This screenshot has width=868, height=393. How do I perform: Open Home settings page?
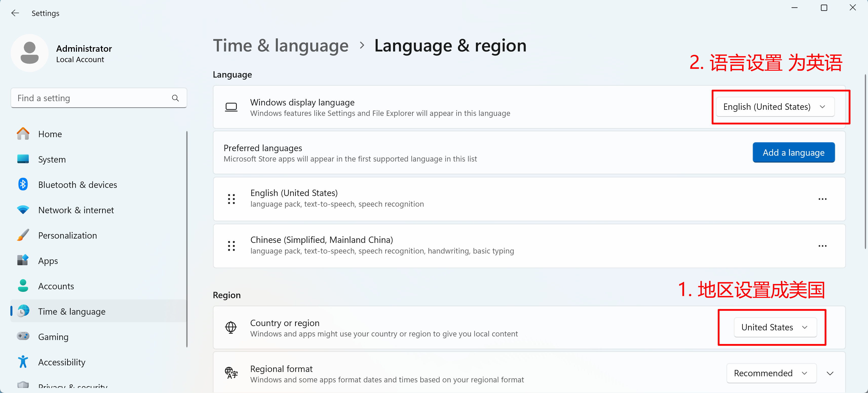tap(98, 134)
